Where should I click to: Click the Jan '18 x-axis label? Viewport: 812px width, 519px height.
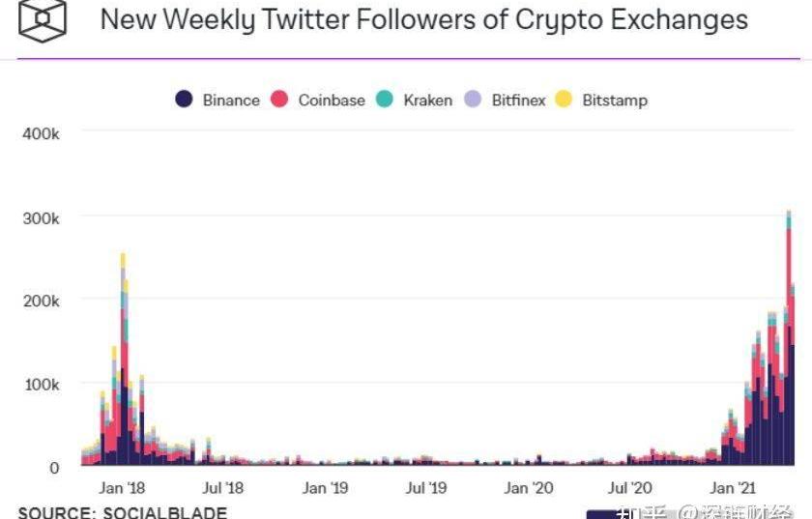(x=124, y=488)
